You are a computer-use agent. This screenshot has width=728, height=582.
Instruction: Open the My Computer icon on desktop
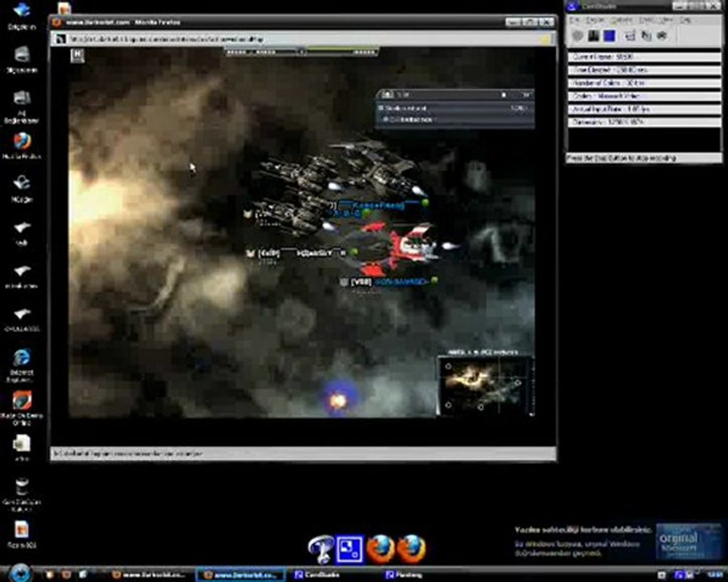(22, 60)
